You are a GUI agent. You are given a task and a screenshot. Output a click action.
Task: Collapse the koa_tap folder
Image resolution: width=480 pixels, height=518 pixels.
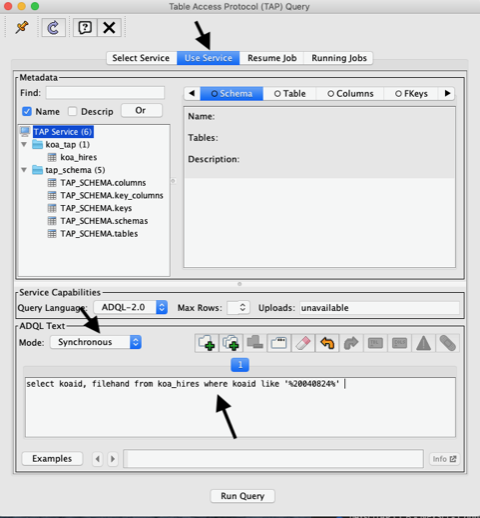24,145
